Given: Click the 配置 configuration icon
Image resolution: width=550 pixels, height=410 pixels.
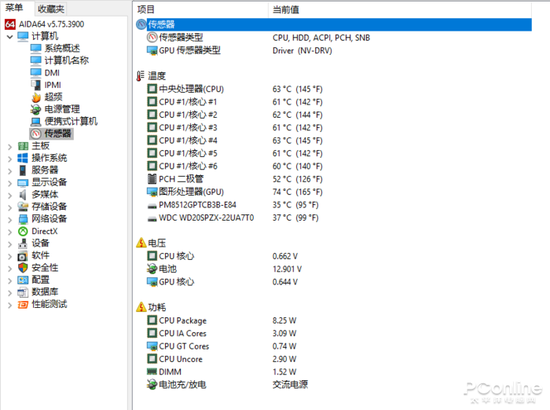Looking at the screenshot, I should click(x=23, y=280).
